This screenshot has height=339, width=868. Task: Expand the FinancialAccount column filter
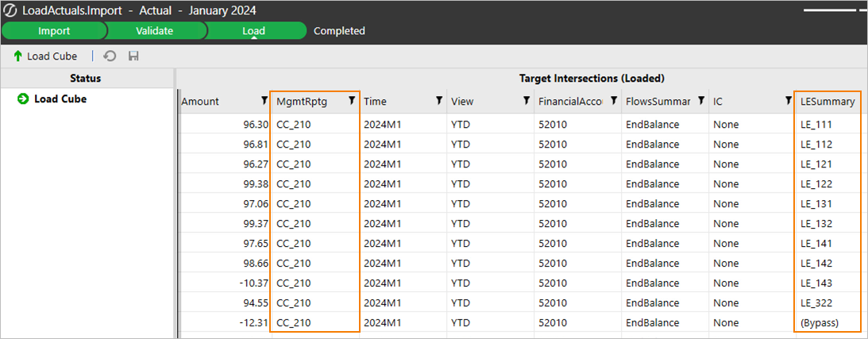613,101
